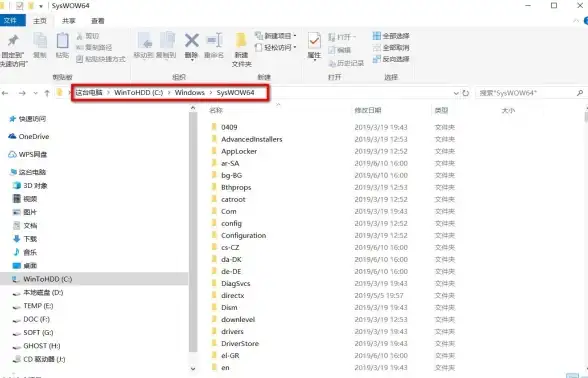The width and height of the screenshot is (588, 378).
Task: Select the AppLocker folder
Action: point(234,151)
